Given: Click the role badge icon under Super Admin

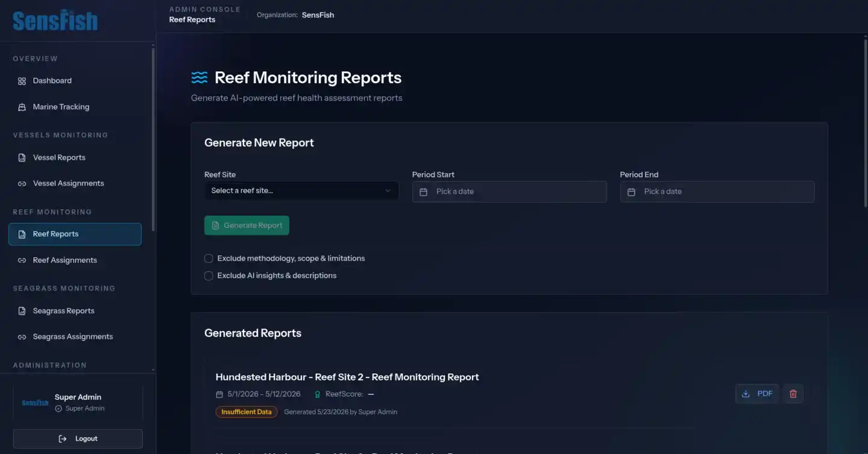Looking at the screenshot, I should (58, 409).
